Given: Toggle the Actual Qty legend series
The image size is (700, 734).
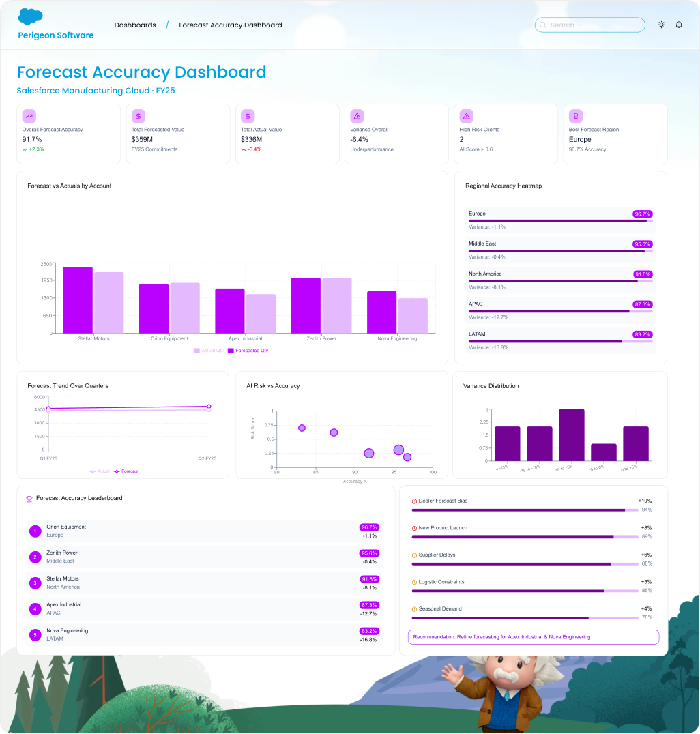Looking at the screenshot, I should pyautogui.click(x=208, y=351).
